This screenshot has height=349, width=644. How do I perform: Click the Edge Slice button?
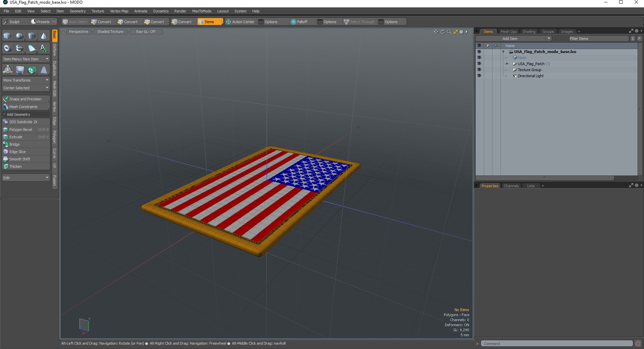click(x=26, y=152)
